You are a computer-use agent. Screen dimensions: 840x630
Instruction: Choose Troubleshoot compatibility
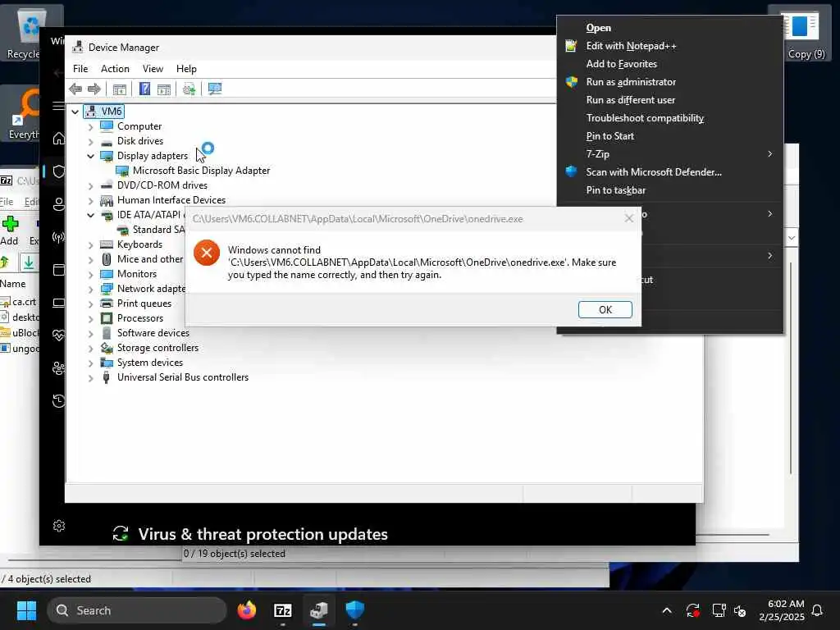pos(669,118)
